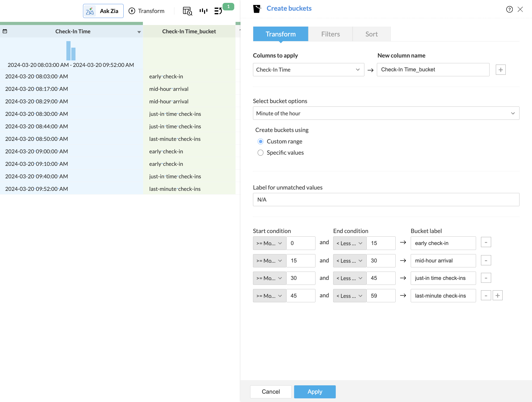Screen dimensions: 532x402
Task: Add a new bucket row below last-minute check-ins
Action: [497, 296]
